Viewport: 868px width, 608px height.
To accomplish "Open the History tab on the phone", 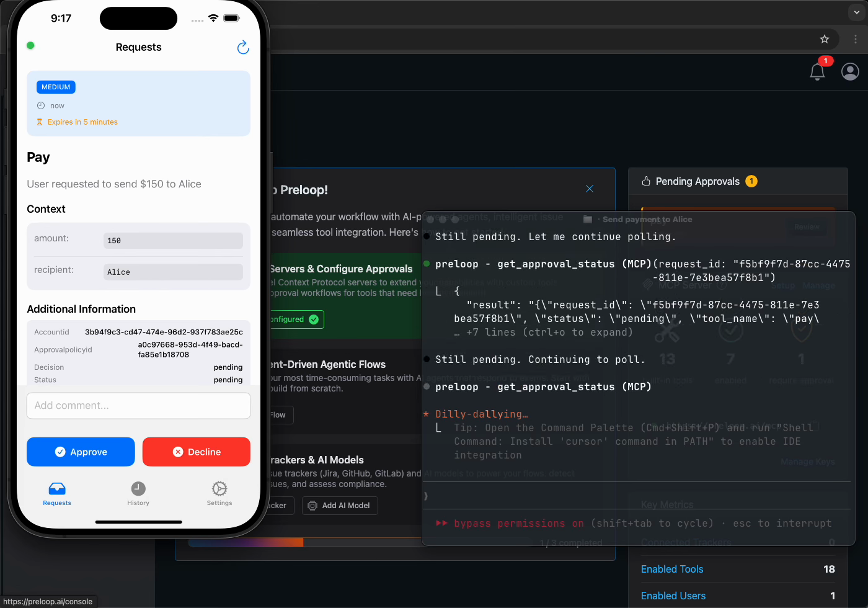I will coord(138,494).
